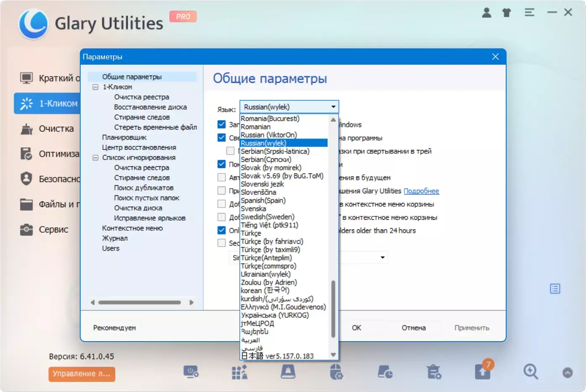The height and width of the screenshot is (392, 586).
Task: Open Планировщик in the settings tree
Action: 124,137
